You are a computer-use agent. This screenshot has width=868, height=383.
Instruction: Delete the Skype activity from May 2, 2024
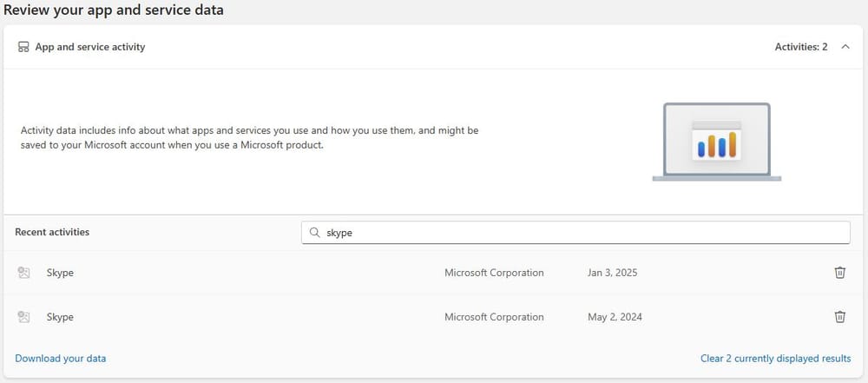[x=839, y=317]
